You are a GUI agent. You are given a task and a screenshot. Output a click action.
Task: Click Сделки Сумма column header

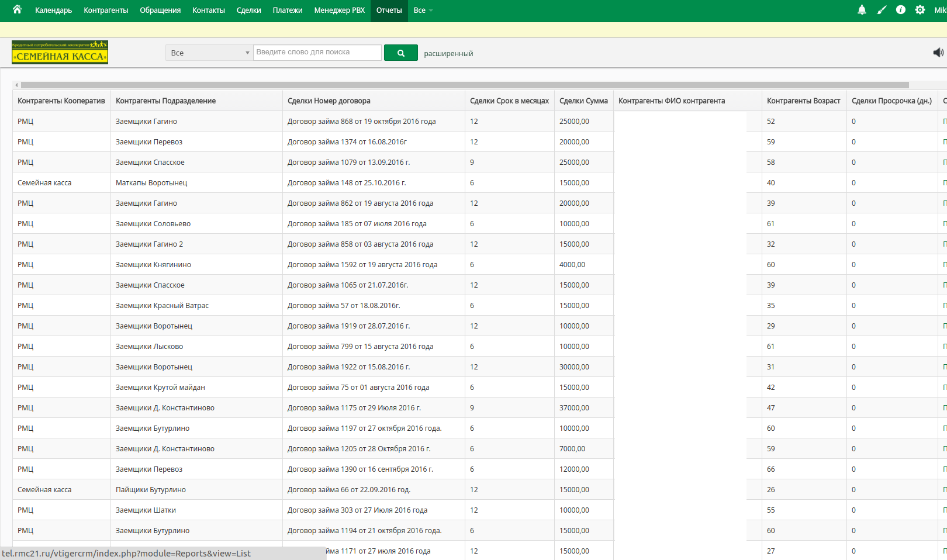583,101
